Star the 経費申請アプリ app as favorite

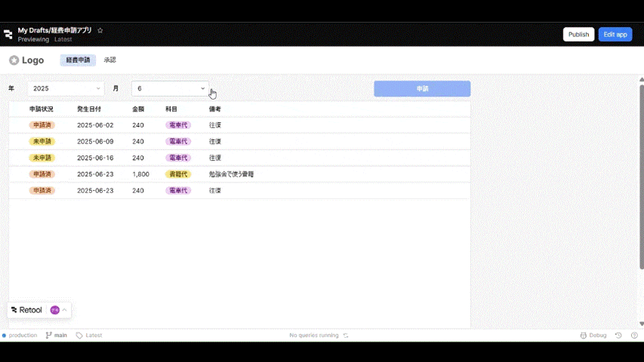100,30
